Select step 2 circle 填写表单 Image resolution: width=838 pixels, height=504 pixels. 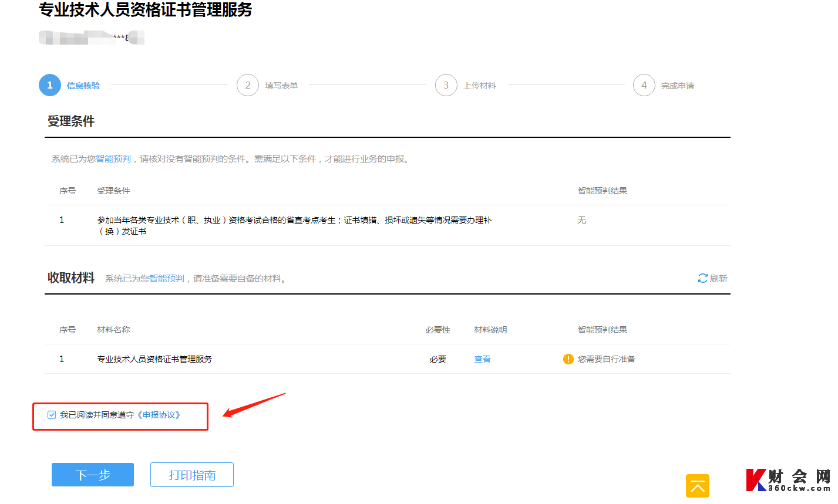(248, 85)
